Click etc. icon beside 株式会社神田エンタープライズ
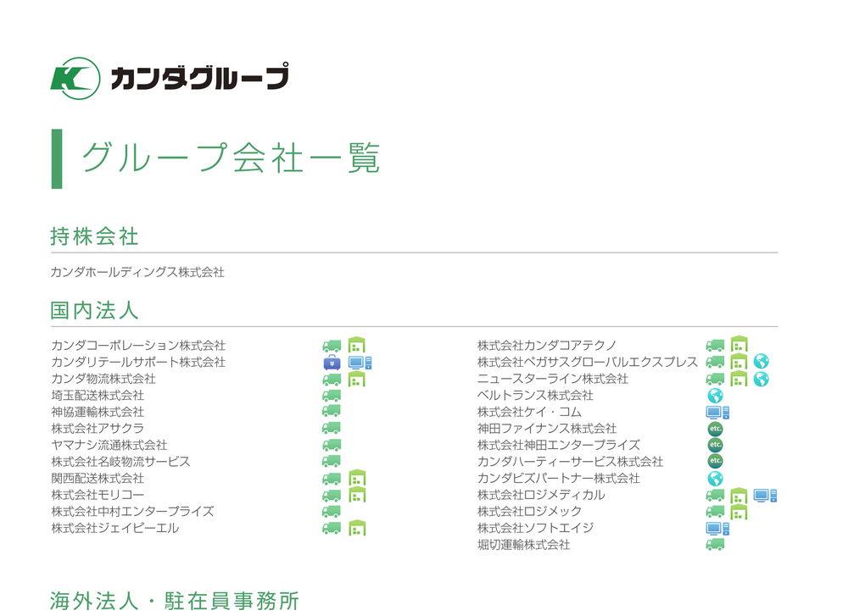Screen dimensions: 848x616 point(716,445)
